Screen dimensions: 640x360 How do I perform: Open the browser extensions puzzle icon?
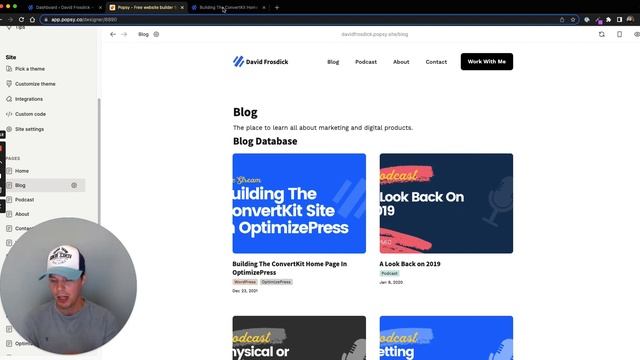click(609, 19)
